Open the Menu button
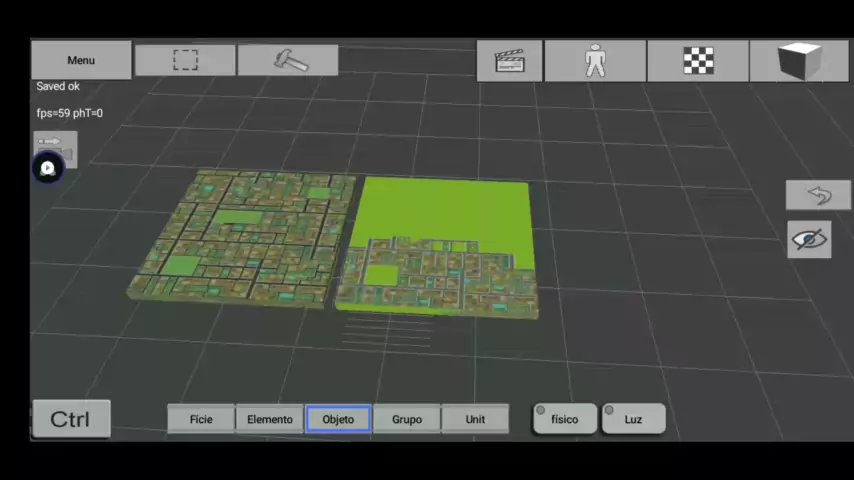Image resolution: width=854 pixels, height=480 pixels. (x=81, y=60)
